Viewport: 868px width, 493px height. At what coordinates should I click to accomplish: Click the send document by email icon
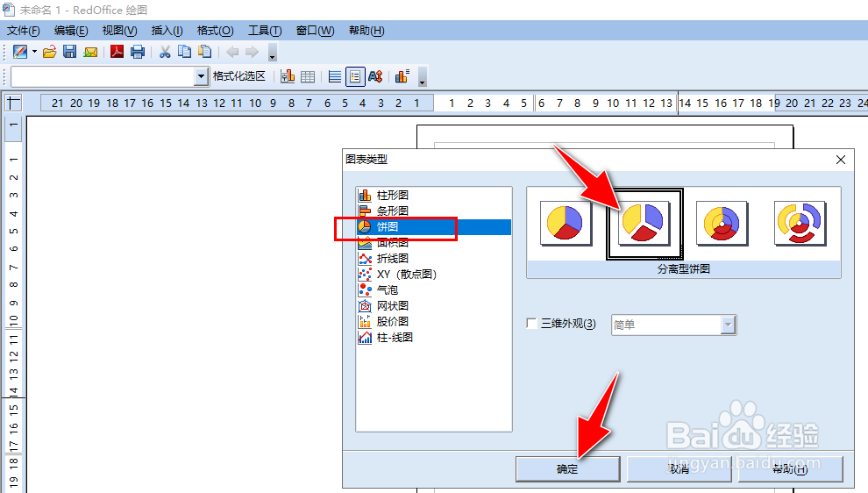90,52
